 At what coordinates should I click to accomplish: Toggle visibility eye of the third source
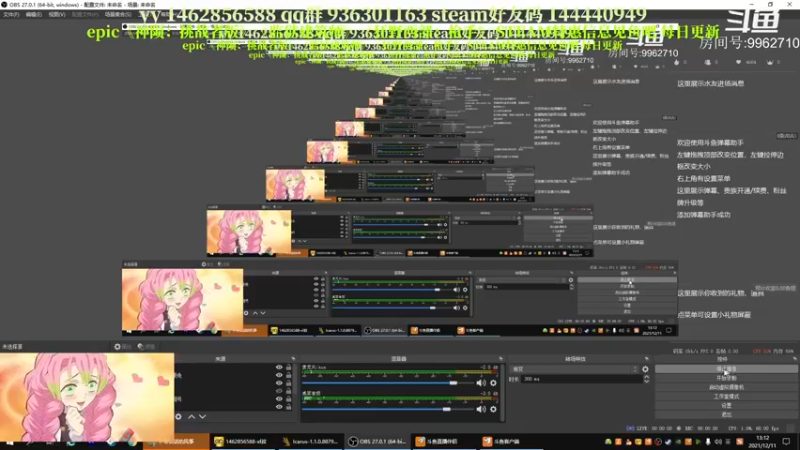point(279,383)
